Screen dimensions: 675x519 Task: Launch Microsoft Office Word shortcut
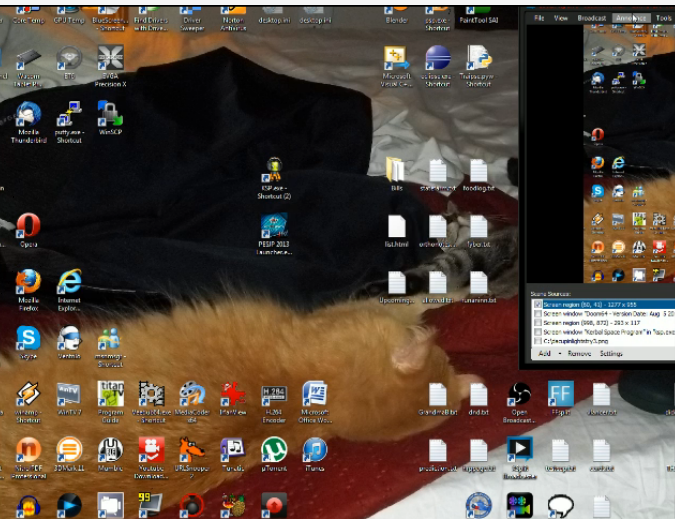pos(315,402)
